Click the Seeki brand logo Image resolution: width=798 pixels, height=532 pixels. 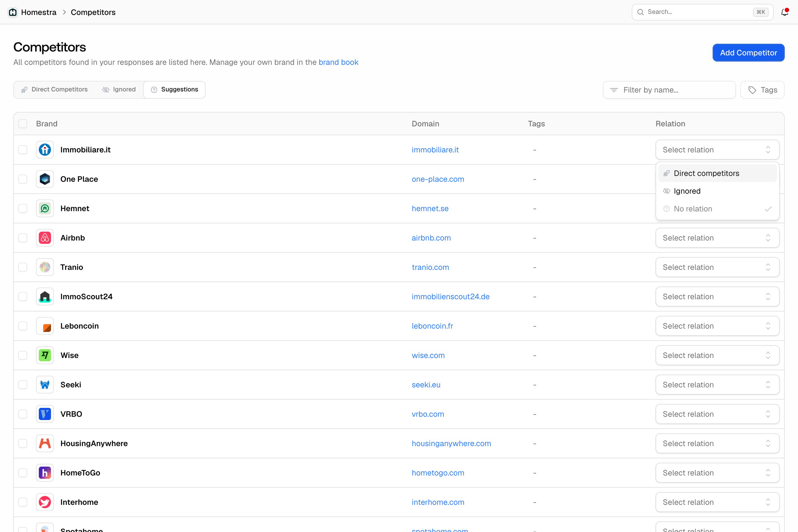point(45,385)
